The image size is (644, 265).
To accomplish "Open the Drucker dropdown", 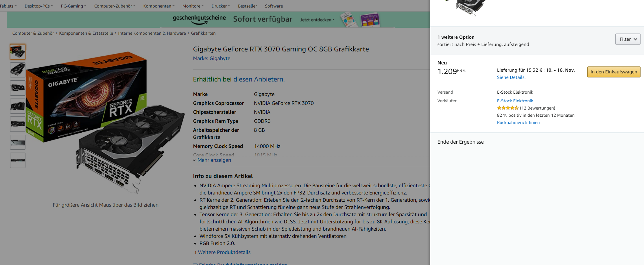I will 221,6.
